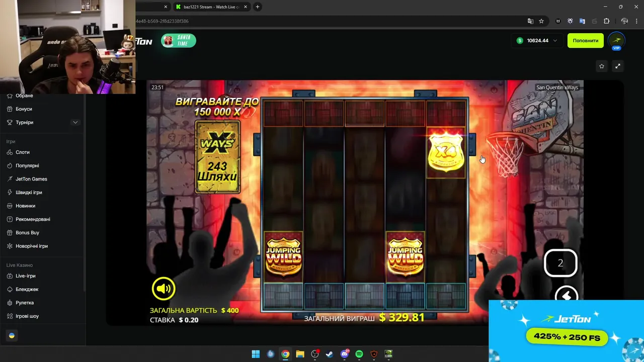The height and width of the screenshot is (362, 644).
Task: Mute the slot game sound speaker
Action: [x=164, y=288]
